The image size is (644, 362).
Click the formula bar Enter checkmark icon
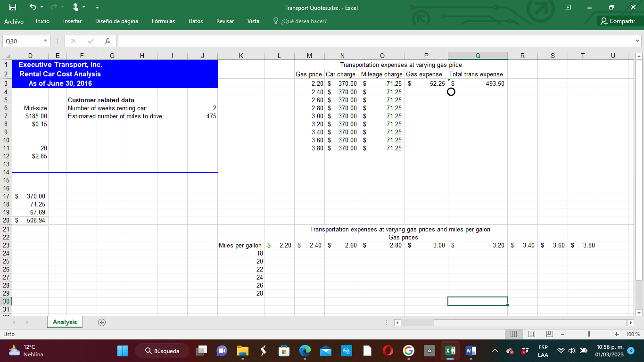(91, 41)
